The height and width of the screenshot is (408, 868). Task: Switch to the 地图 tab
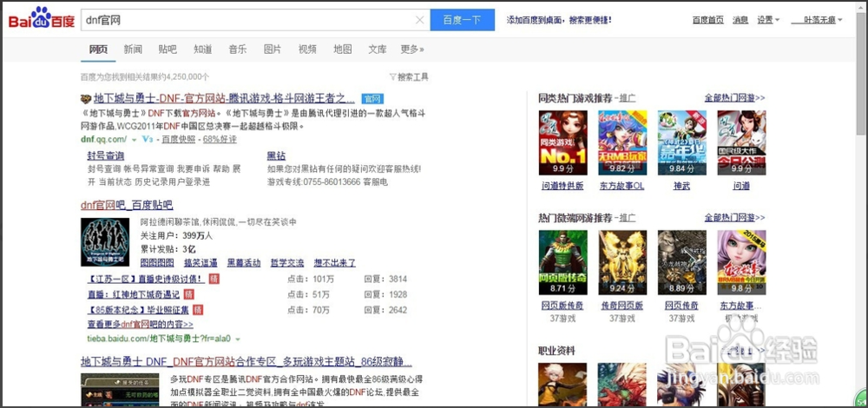click(x=343, y=49)
